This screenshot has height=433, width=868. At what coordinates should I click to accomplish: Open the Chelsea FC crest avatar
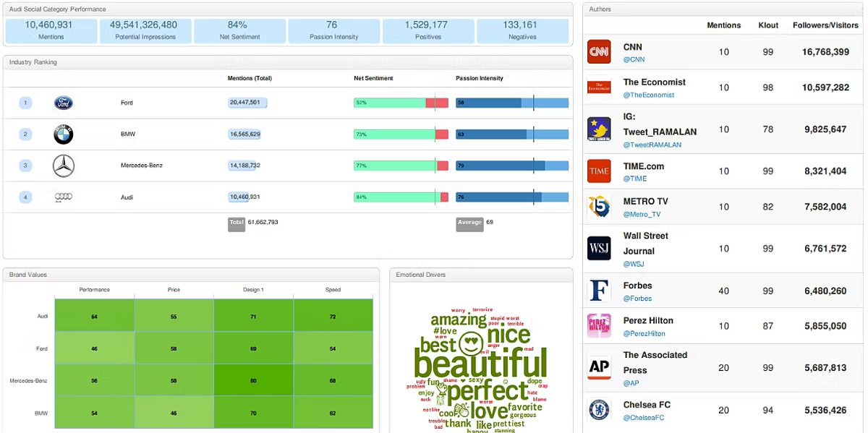click(599, 410)
